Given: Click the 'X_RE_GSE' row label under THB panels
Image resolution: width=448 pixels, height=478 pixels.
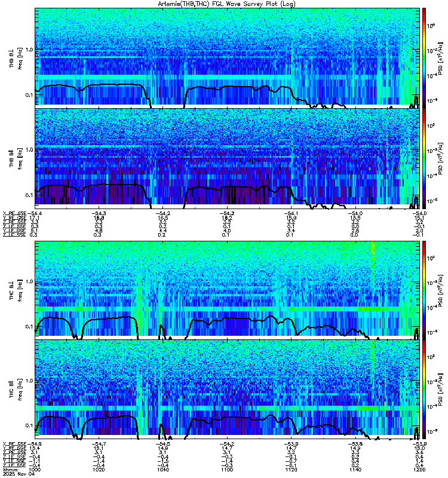Looking at the screenshot, I should tap(15, 213).
